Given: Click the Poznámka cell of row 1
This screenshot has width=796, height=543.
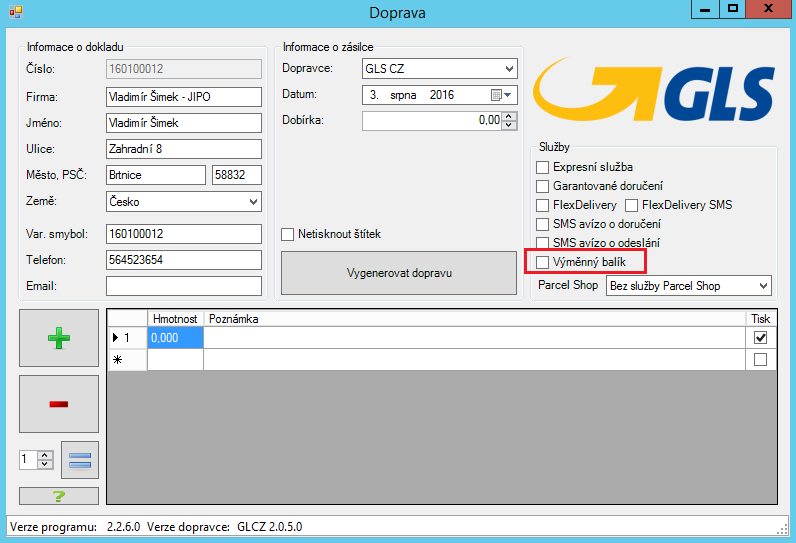Looking at the screenshot, I should [x=474, y=337].
